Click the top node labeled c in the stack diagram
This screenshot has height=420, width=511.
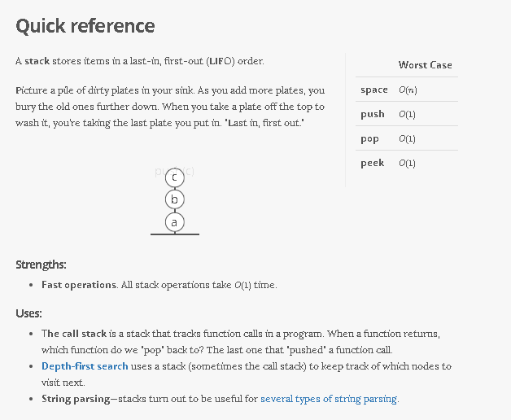[174, 177]
